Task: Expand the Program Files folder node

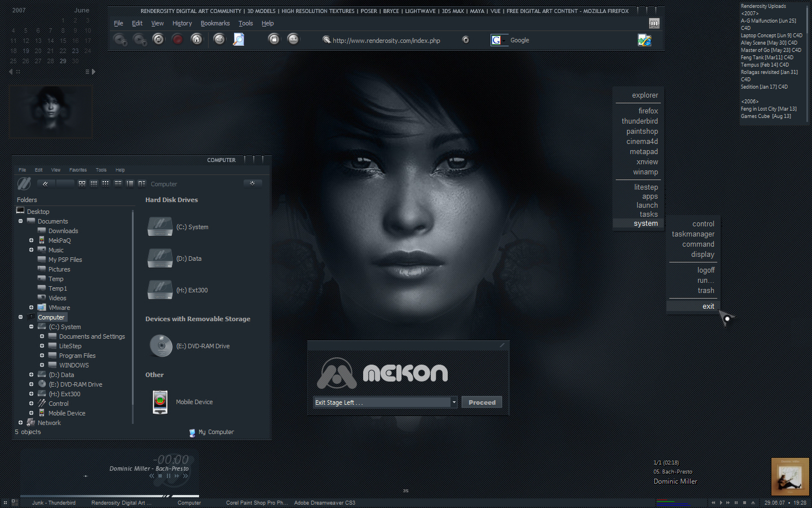Action: tap(42, 356)
